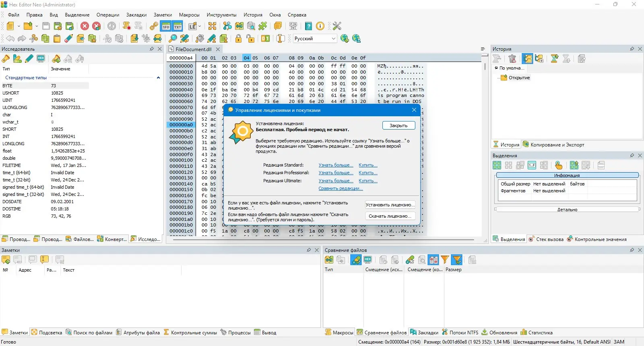Click the horizontal scrollbar under the hex view
The height and width of the screenshot is (346, 644).
322,240
